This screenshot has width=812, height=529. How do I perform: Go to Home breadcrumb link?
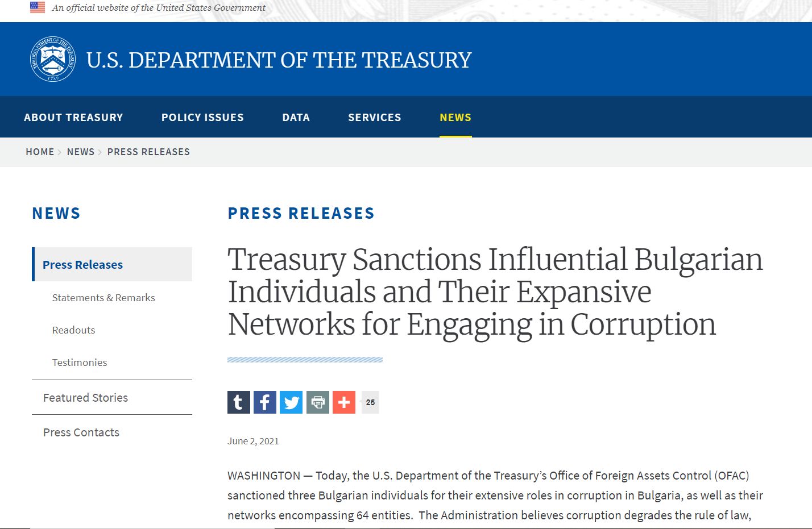coord(40,152)
